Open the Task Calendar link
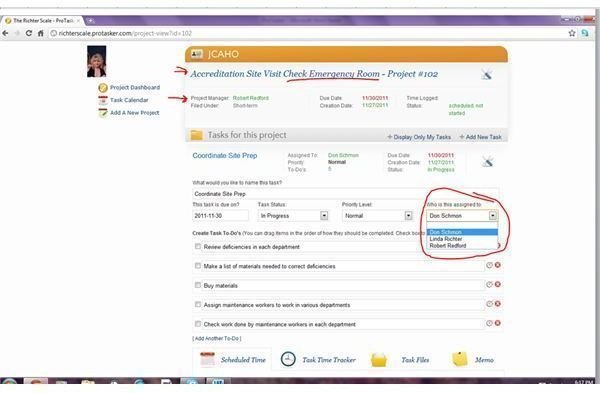 point(129,100)
